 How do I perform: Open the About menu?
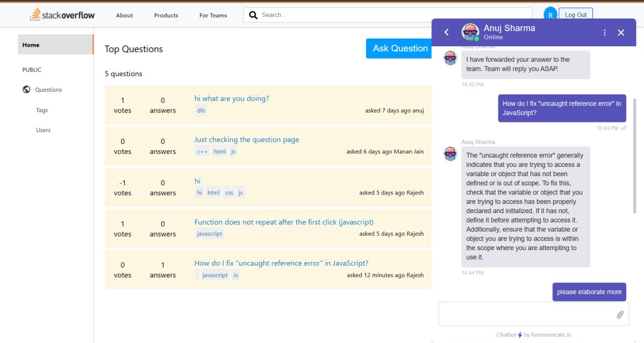pos(125,15)
